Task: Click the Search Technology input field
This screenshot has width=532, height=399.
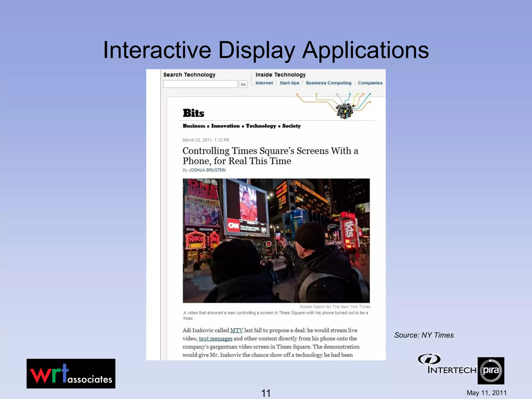Action: click(200, 84)
